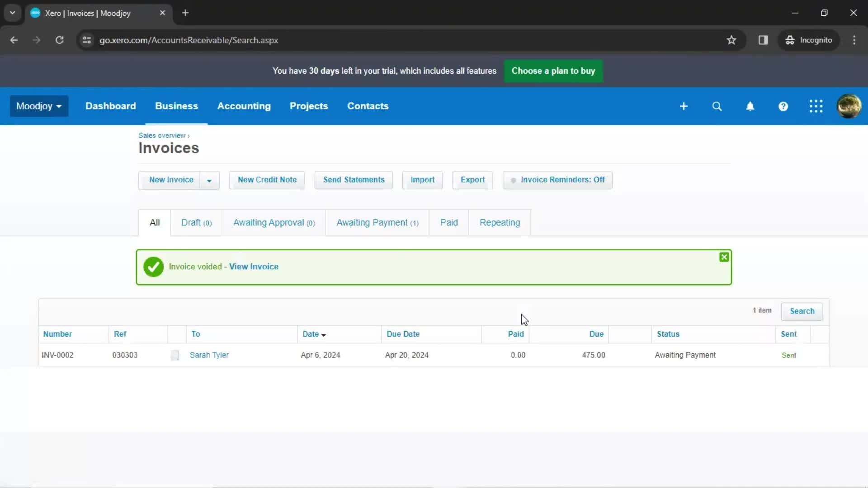
Task: Click the plus quick-create icon in Xero header
Action: pyautogui.click(x=684, y=106)
